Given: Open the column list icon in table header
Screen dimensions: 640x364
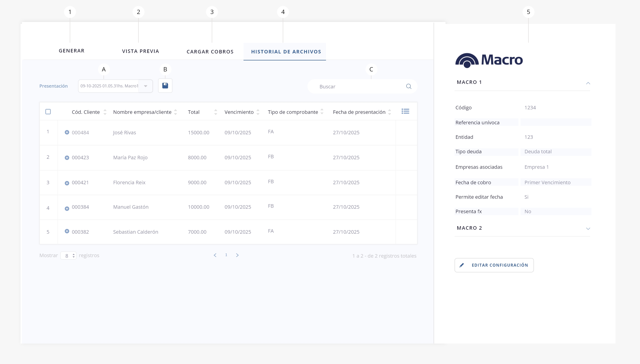Looking at the screenshot, I should click(x=405, y=111).
